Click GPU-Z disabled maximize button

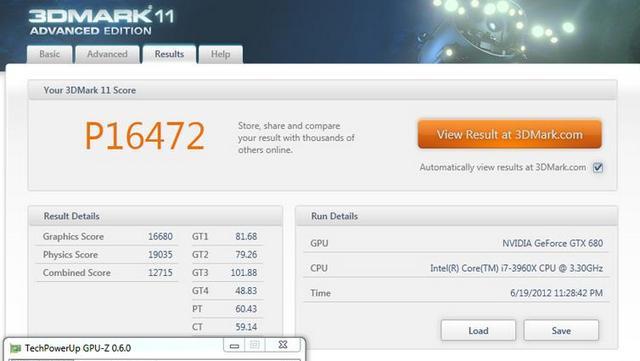[x=255, y=345]
